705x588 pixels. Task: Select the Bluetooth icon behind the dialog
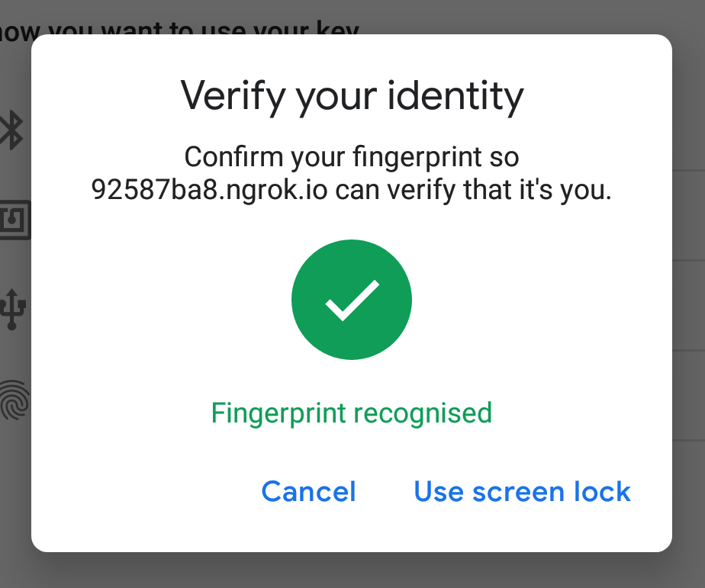point(12,130)
